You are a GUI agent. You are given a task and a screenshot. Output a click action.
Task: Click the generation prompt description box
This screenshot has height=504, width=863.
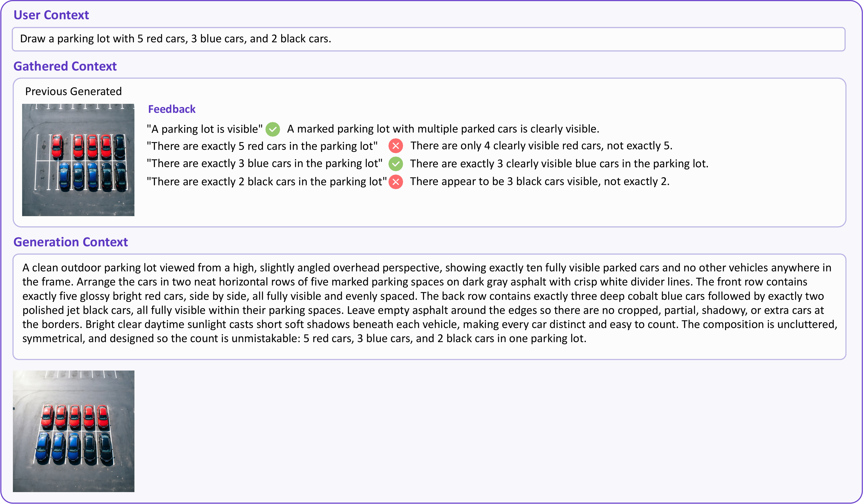click(430, 307)
